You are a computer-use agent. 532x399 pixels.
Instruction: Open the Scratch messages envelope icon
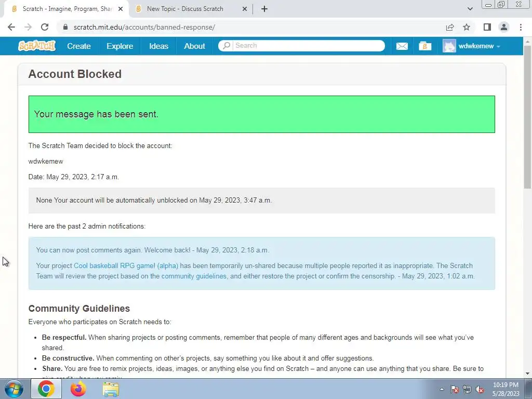click(402, 46)
